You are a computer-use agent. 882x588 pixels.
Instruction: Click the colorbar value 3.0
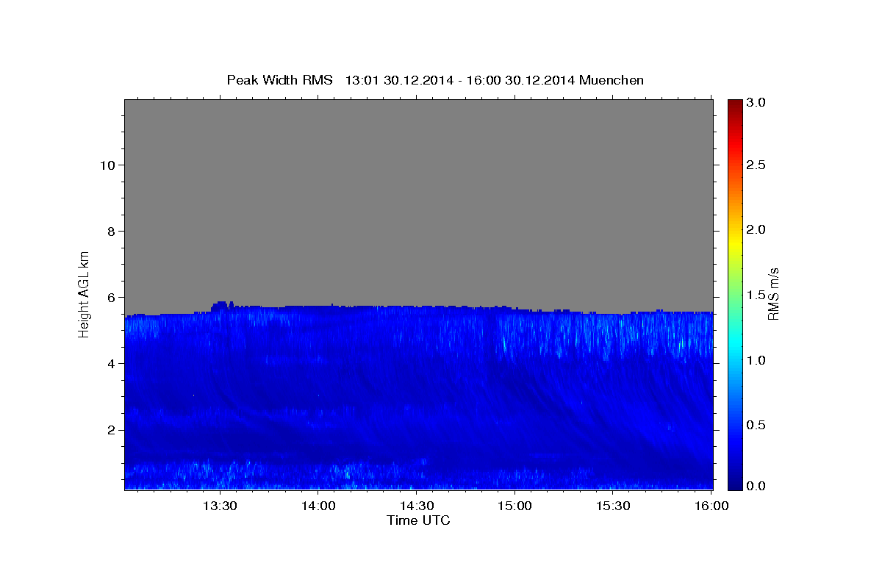point(757,103)
